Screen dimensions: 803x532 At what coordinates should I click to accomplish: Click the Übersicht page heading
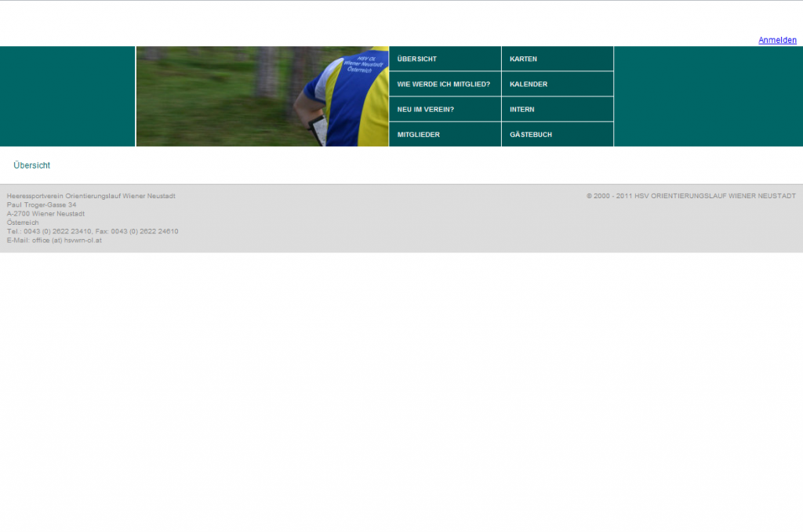pos(32,165)
